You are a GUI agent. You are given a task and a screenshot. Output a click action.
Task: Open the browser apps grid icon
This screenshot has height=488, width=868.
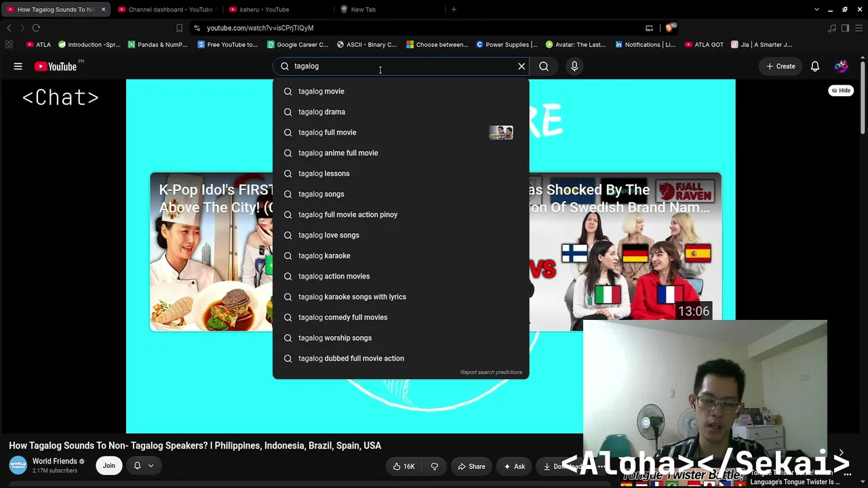(x=9, y=45)
